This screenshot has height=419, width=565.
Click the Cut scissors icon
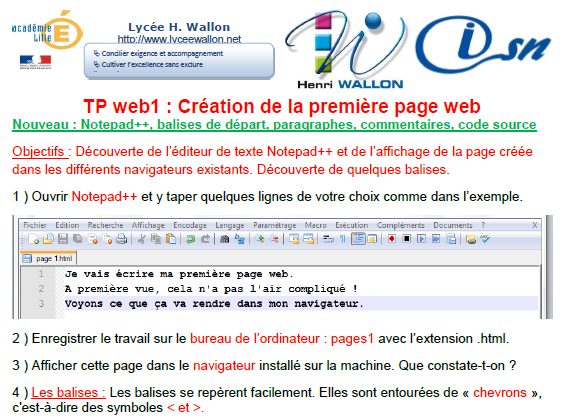[141, 239]
